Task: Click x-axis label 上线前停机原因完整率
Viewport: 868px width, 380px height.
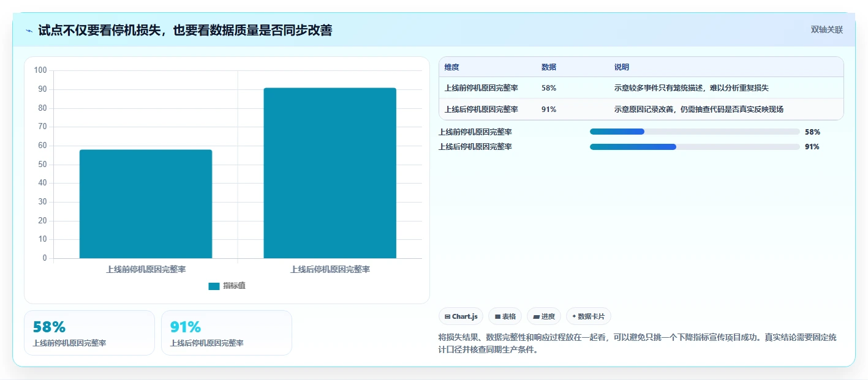Action: (x=146, y=269)
